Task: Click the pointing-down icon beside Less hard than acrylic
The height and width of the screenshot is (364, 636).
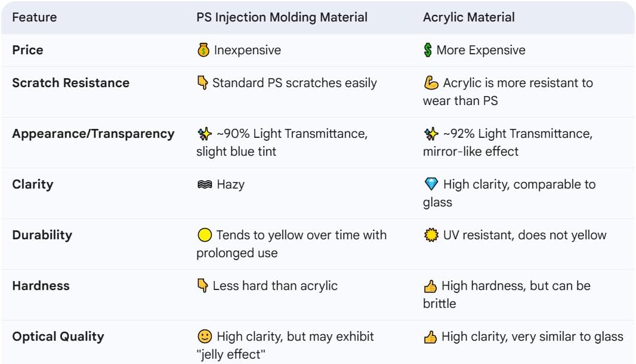Action: (203, 286)
